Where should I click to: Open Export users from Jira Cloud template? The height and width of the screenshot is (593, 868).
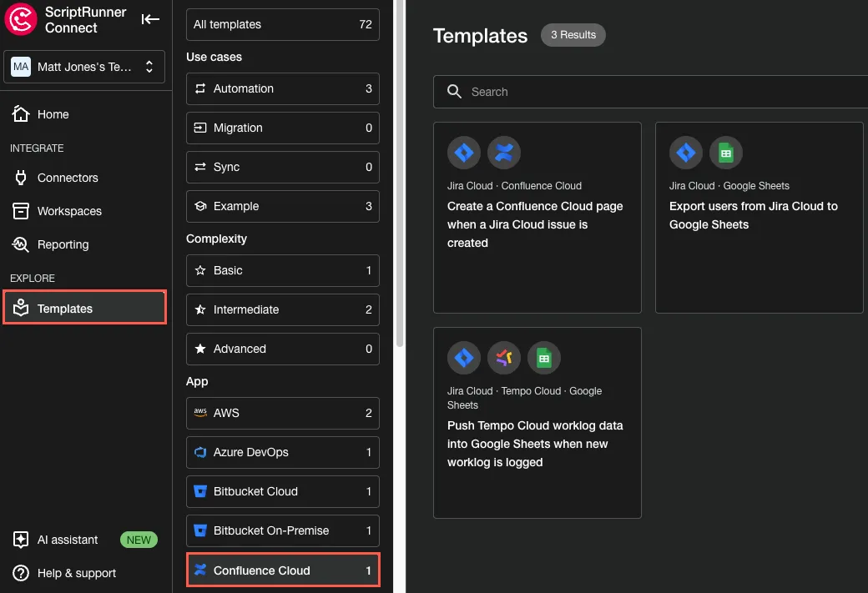click(759, 218)
